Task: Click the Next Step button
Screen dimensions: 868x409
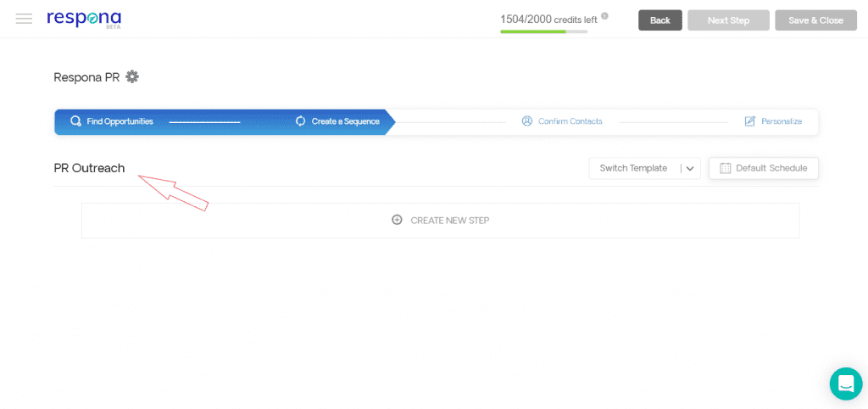Action: click(728, 20)
